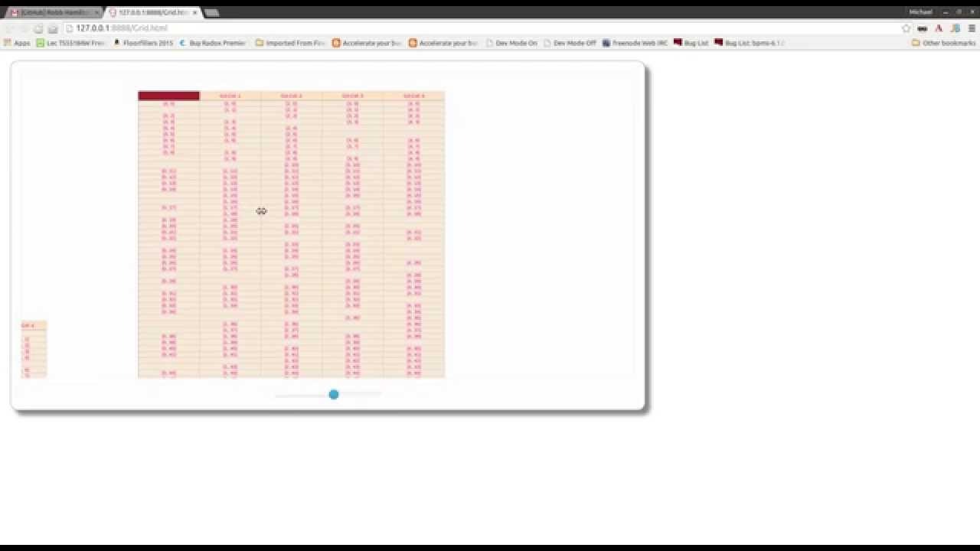Open the Apps bookmarks shortcut
This screenshot has height=551, width=980.
17,43
